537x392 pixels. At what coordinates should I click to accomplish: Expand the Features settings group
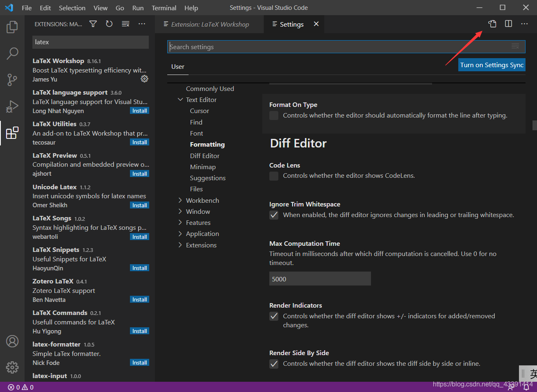pyautogui.click(x=180, y=222)
